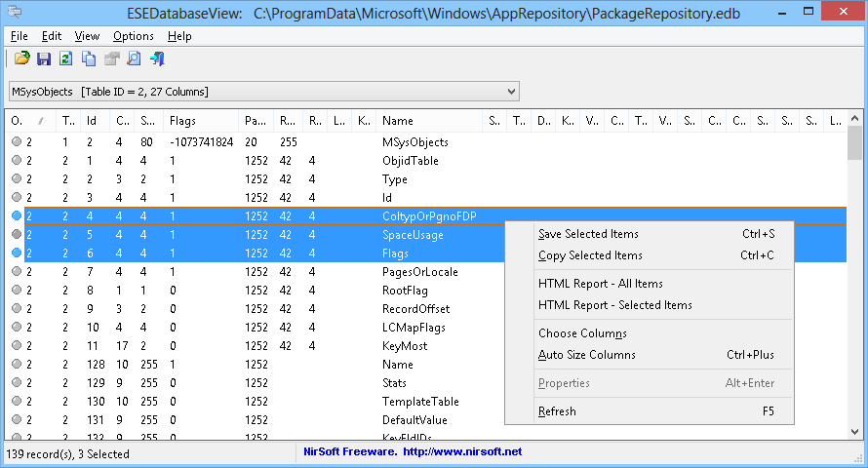The height and width of the screenshot is (468, 868).
Task: Click the application icon in the title bar
Action: coord(15,12)
